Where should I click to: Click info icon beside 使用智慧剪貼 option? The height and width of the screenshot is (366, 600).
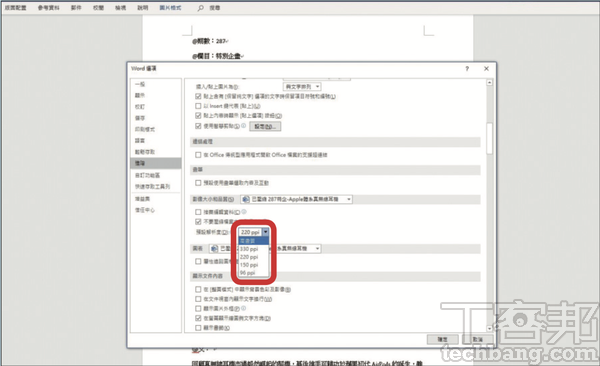pyautogui.click(x=243, y=126)
